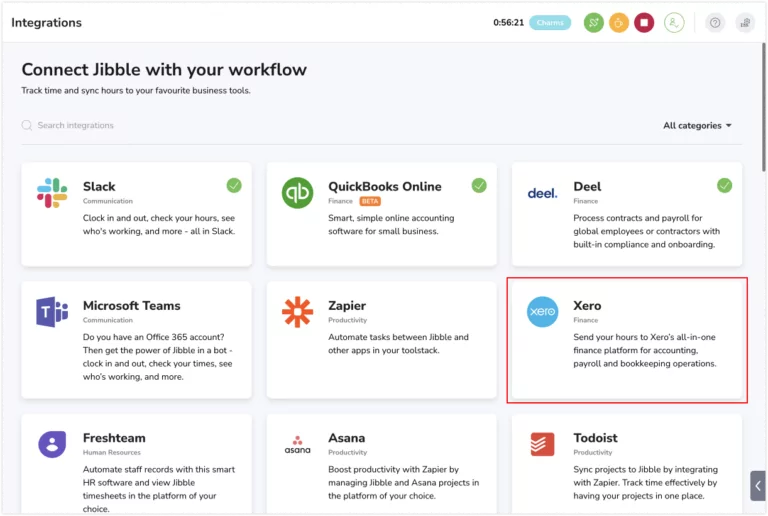Click 'Connect Jibble with your workflow' heading
Viewport: 768px width, 516px height.
pyautogui.click(x=164, y=70)
